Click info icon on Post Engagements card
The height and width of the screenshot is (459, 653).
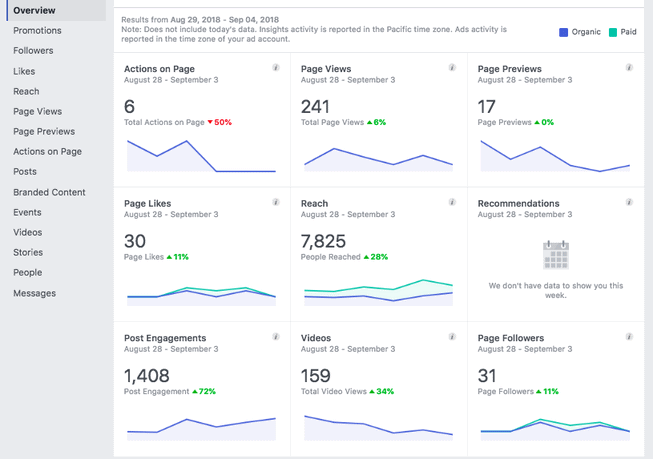(x=276, y=337)
